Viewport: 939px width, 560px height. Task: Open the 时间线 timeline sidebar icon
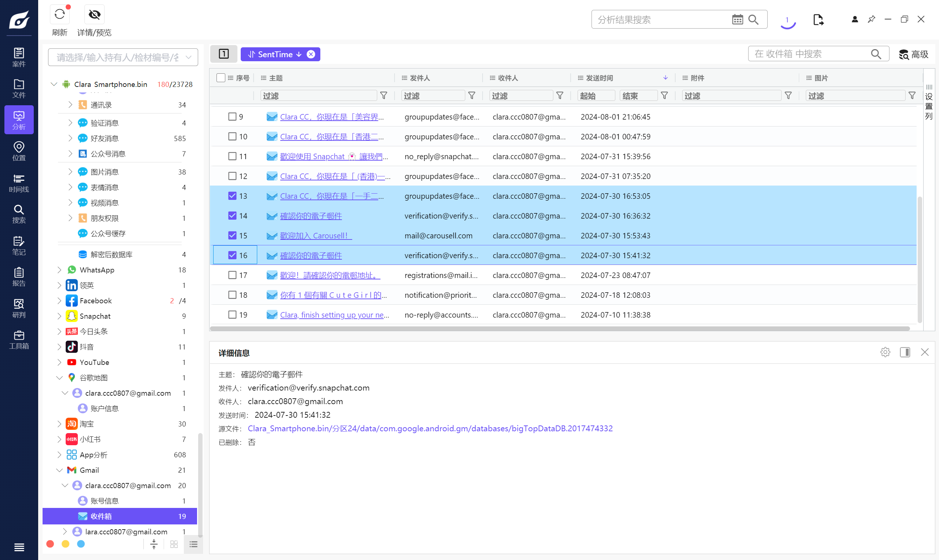(19, 183)
